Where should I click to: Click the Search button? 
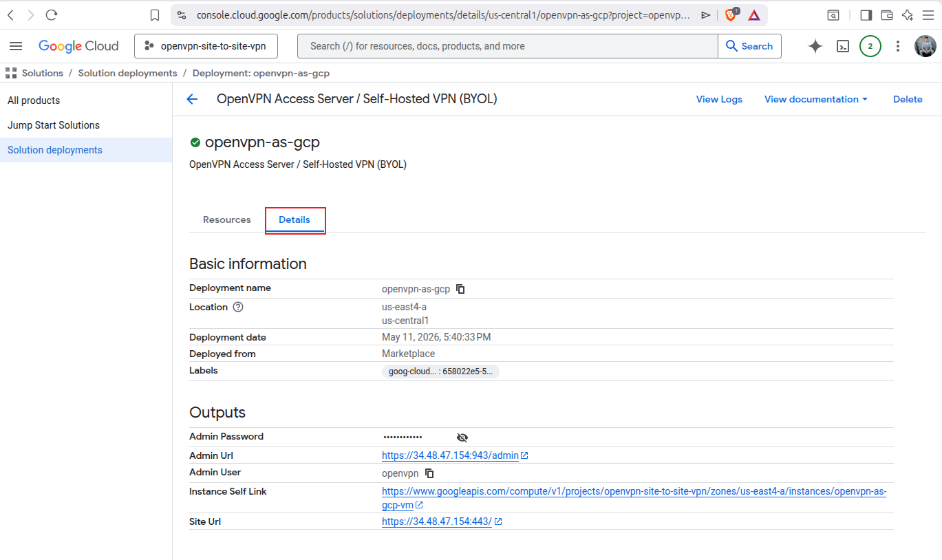click(x=749, y=46)
